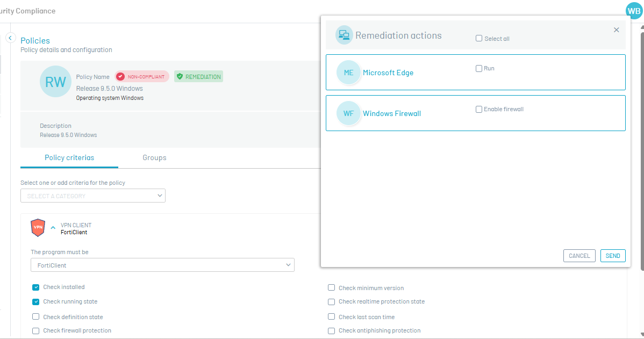Collapse the VPN Client section chevron
Screen dimensions: 644x339
click(53, 228)
